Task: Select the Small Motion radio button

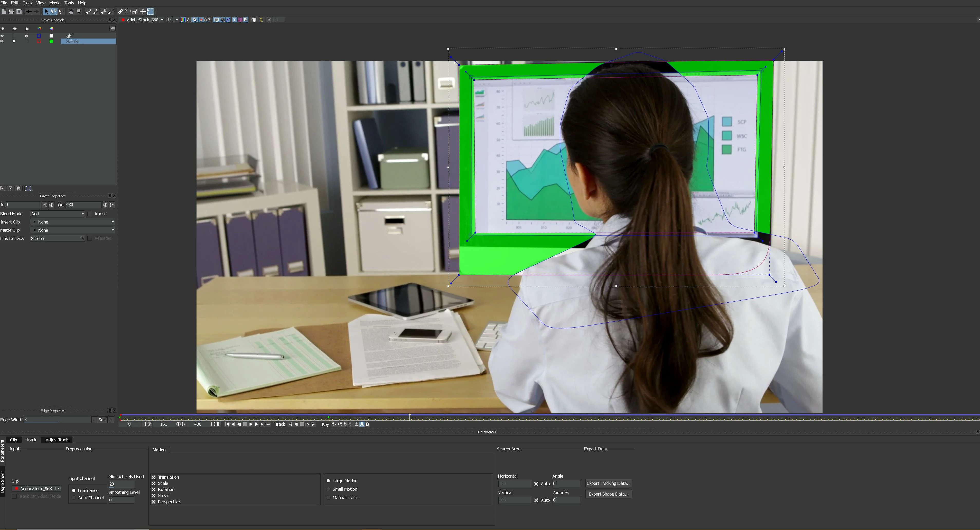Action: tap(328, 489)
